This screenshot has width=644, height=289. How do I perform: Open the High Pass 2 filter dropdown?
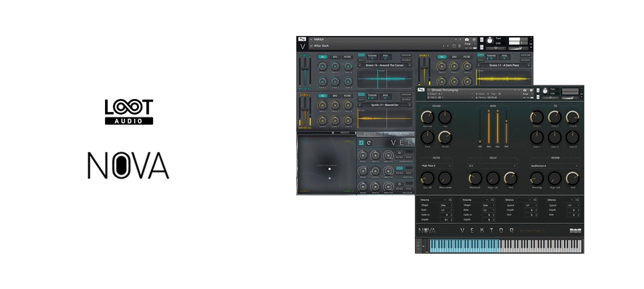pyautogui.click(x=436, y=165)
